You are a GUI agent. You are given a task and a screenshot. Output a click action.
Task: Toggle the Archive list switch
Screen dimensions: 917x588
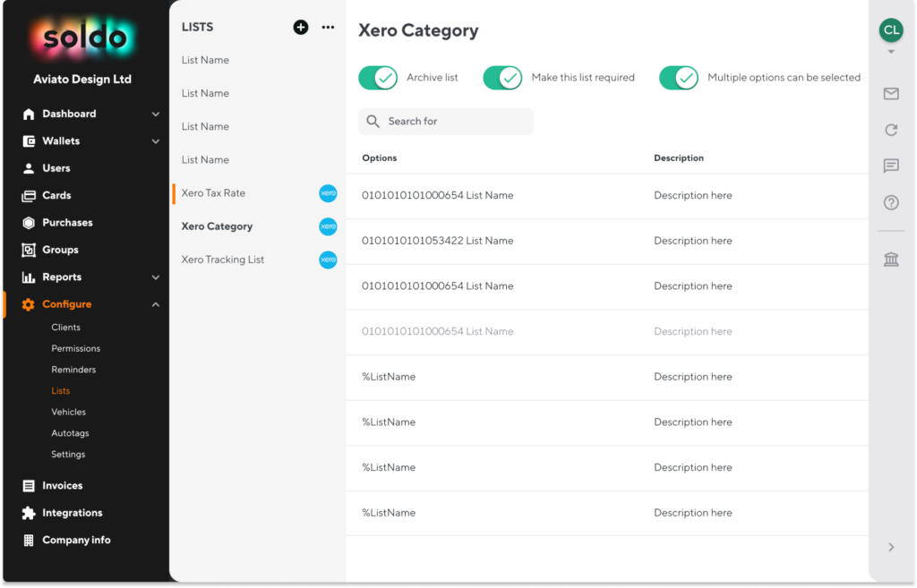pos(378,77)
